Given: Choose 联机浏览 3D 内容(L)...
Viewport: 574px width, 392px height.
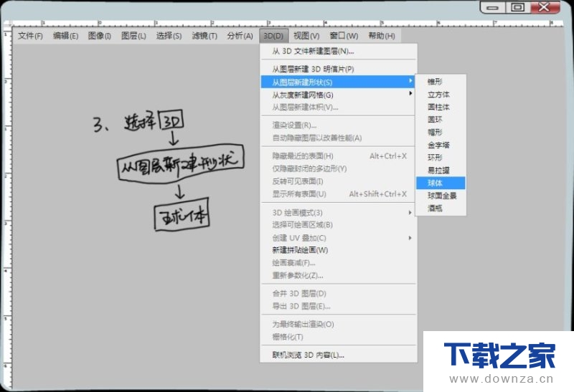Looking at the screenshot, I should (338, 355).
